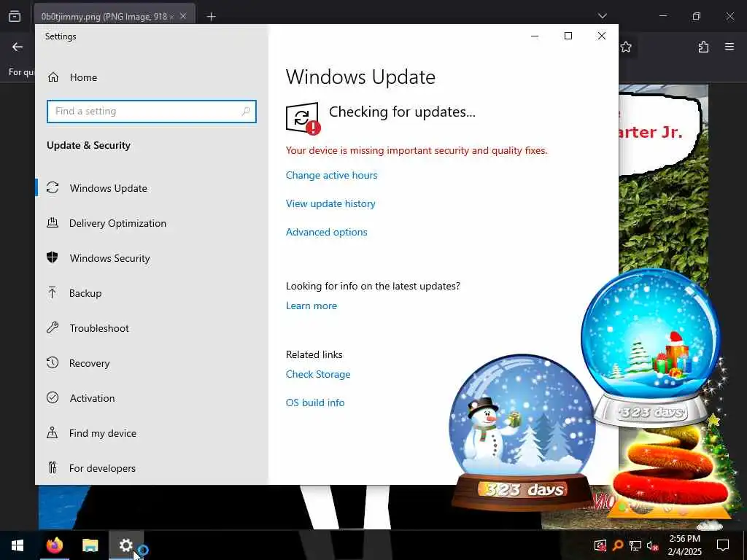
Task: Click the update status icon with red alert
Action: point(303,119)
